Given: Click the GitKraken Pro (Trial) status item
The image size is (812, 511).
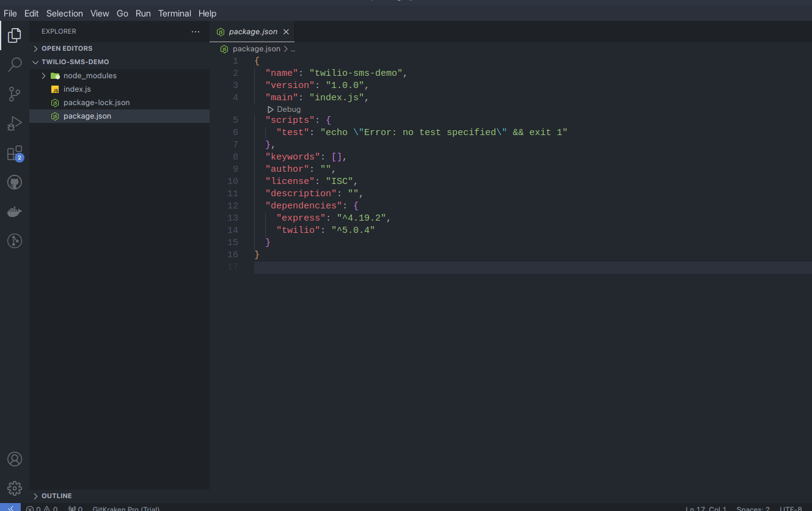Looking at the screenshot, I should tap(126, 509).
